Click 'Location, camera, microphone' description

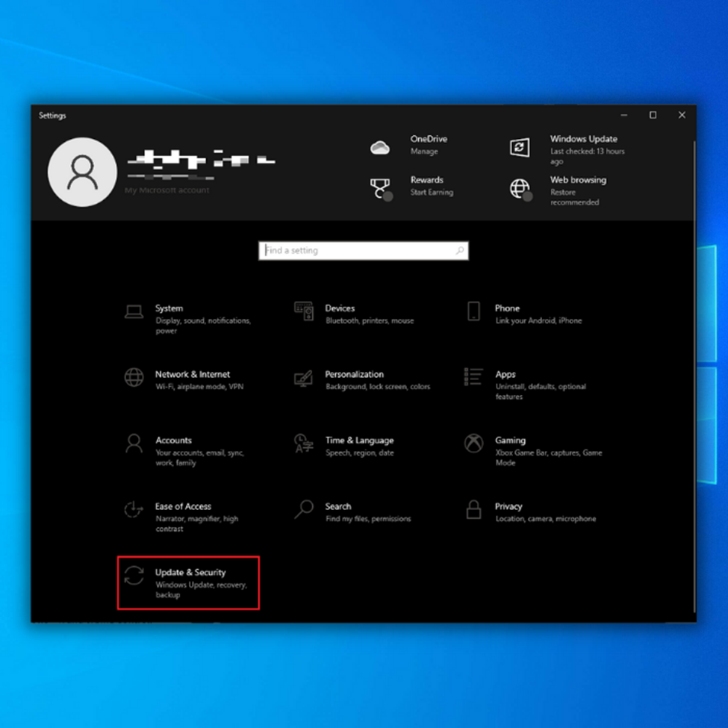coord(546,519)
